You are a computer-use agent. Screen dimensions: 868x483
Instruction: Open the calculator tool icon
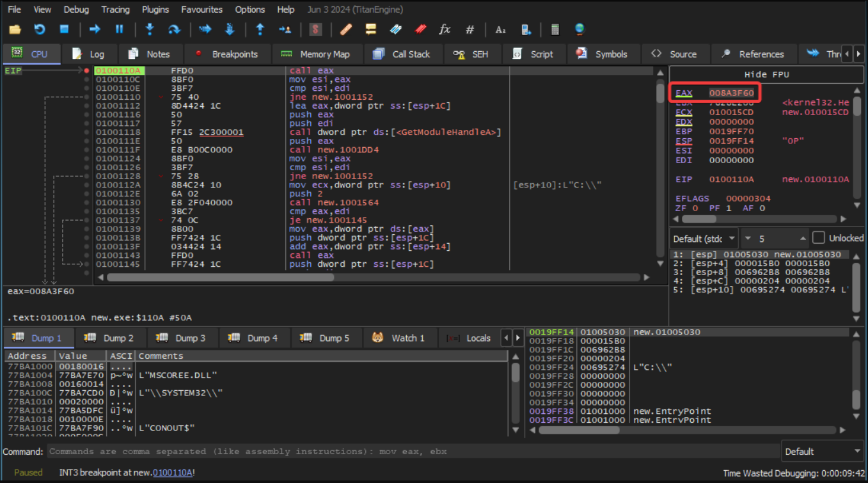(x=555, y=29)
